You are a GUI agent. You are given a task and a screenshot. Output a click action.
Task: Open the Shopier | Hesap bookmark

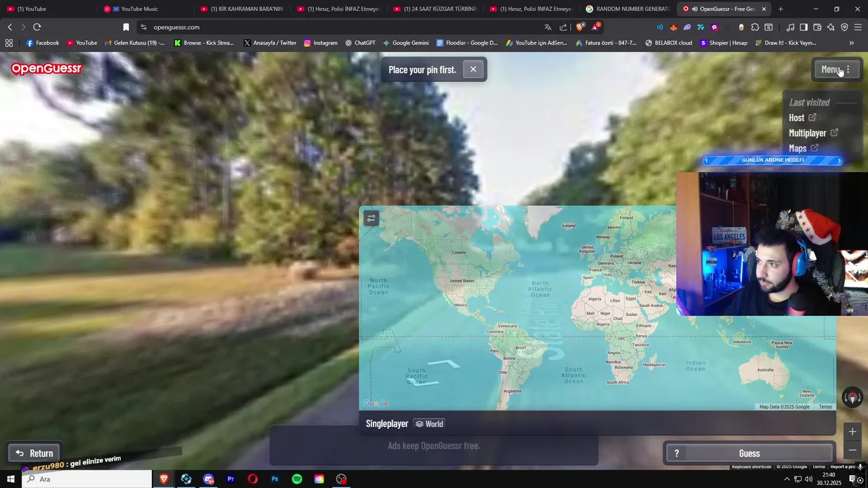724,43
